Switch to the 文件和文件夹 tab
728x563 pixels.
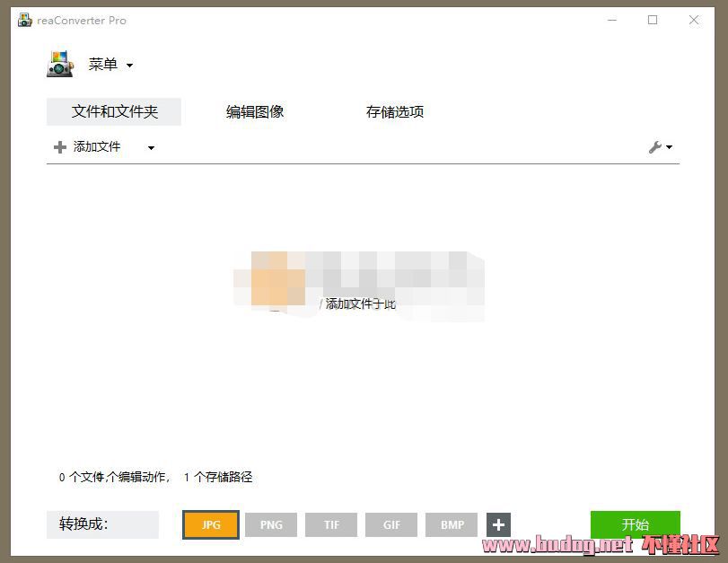(114, 112)
